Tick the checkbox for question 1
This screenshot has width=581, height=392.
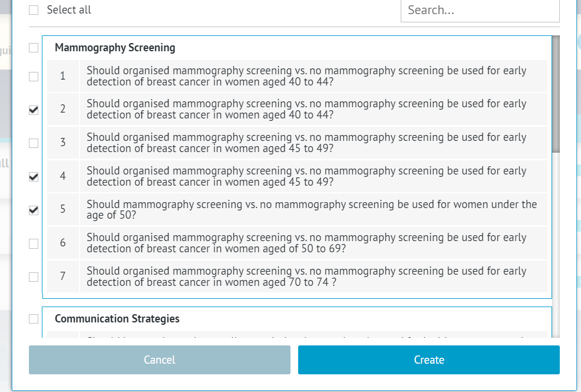coord(34,76)
